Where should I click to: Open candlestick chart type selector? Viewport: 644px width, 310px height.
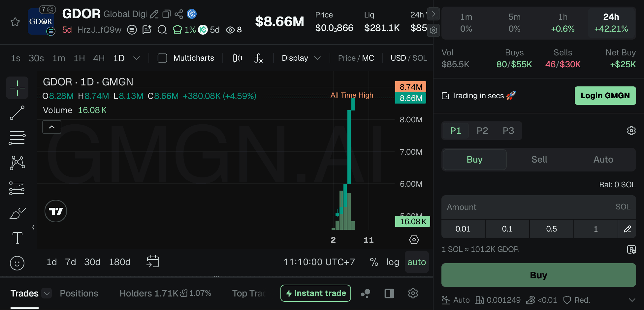click(237, 58)
